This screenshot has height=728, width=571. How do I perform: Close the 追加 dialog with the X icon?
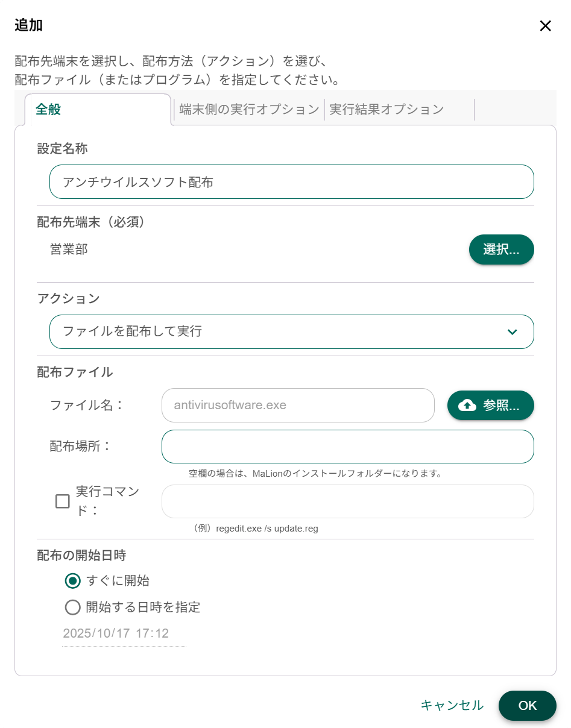545,26
